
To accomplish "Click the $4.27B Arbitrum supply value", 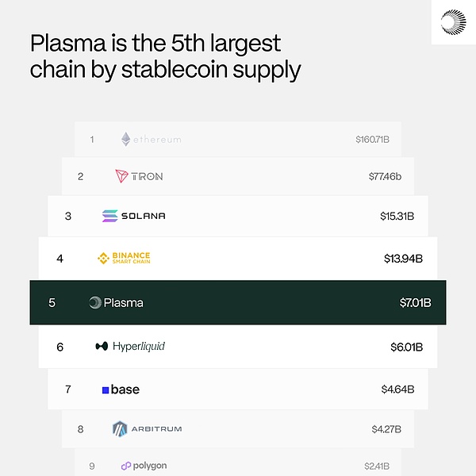I will point(386,429).
